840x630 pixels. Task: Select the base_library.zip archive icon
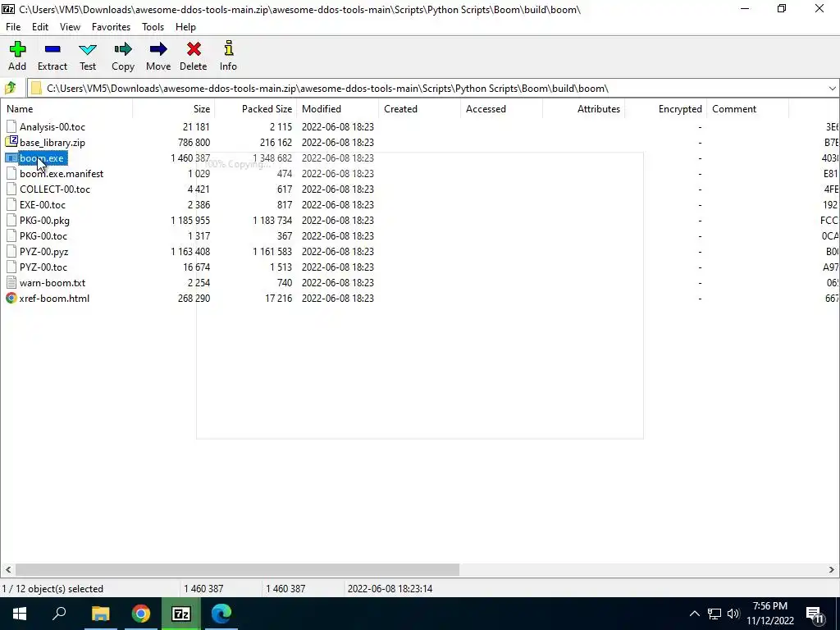point(11,142)
